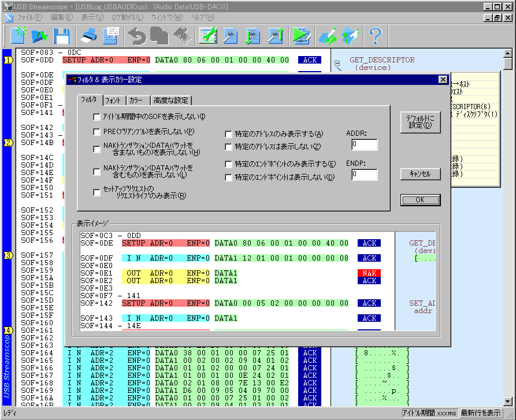Viewport: 516px width, 420px height.
Task: Check '特定のアドレスのみ表示する' option
Action: [x=228, y=134]
